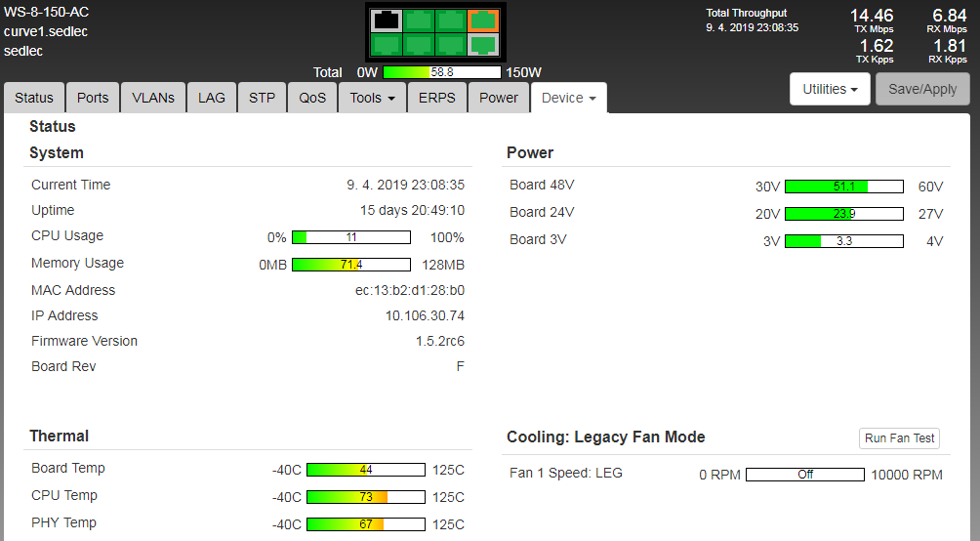Screen dimensions: 980x541
Task: Select the first port in the bottom row
Action: click(x=388, y=44)
